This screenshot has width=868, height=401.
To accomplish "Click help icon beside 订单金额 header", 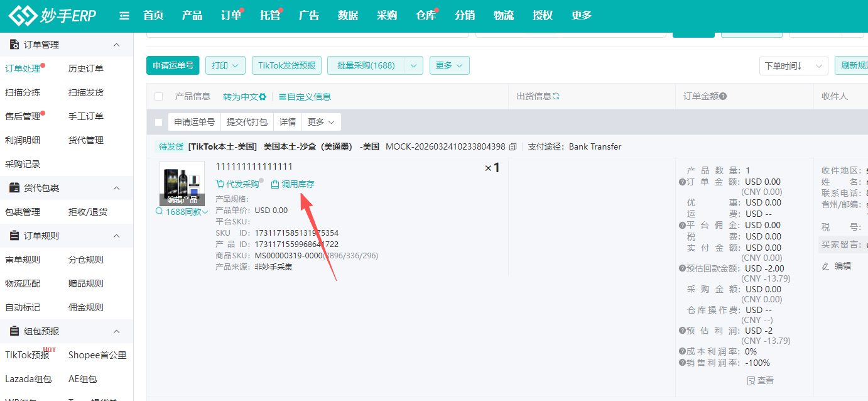I will coord(723,96).
